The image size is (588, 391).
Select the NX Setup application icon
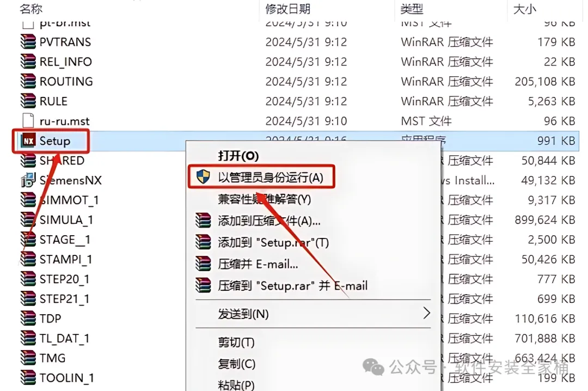(x=28, y=140)
